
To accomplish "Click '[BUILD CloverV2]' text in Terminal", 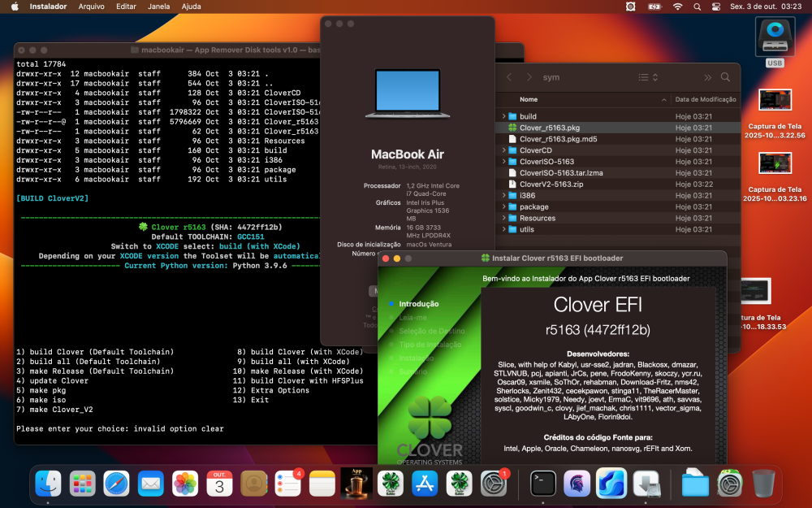I will pyautogui.click(x=52, y=198).
